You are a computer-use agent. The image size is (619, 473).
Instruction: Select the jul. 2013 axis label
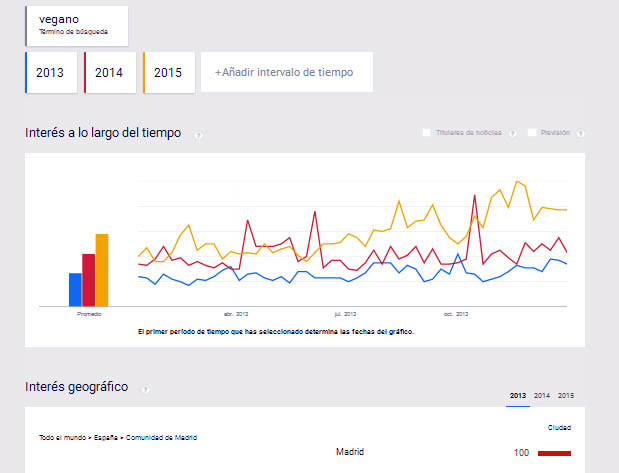pyautogui.click(x=345, y=314)
